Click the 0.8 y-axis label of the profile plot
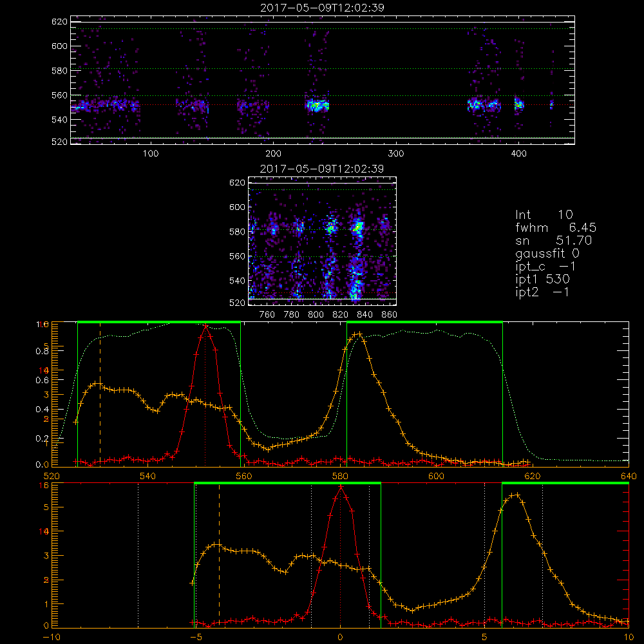 [x=42, y=351]
